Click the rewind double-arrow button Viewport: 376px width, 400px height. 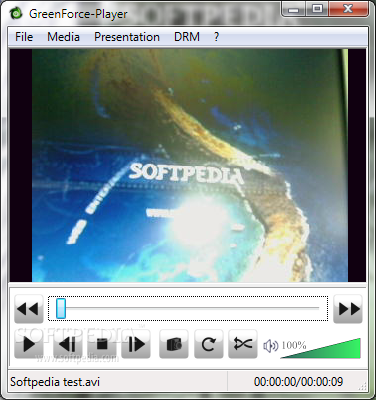pyautogui.click(x=29, y=309)
